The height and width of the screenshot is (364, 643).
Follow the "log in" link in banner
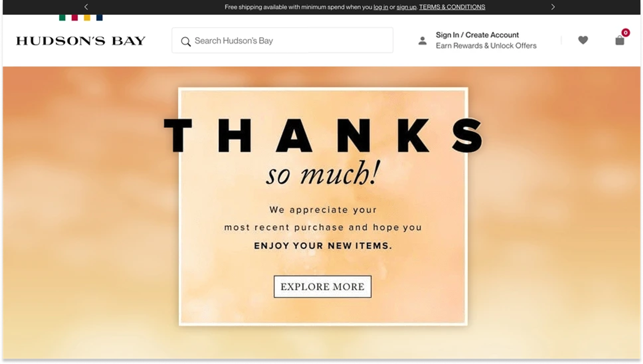pyautogui.click(x=380, y=7)
